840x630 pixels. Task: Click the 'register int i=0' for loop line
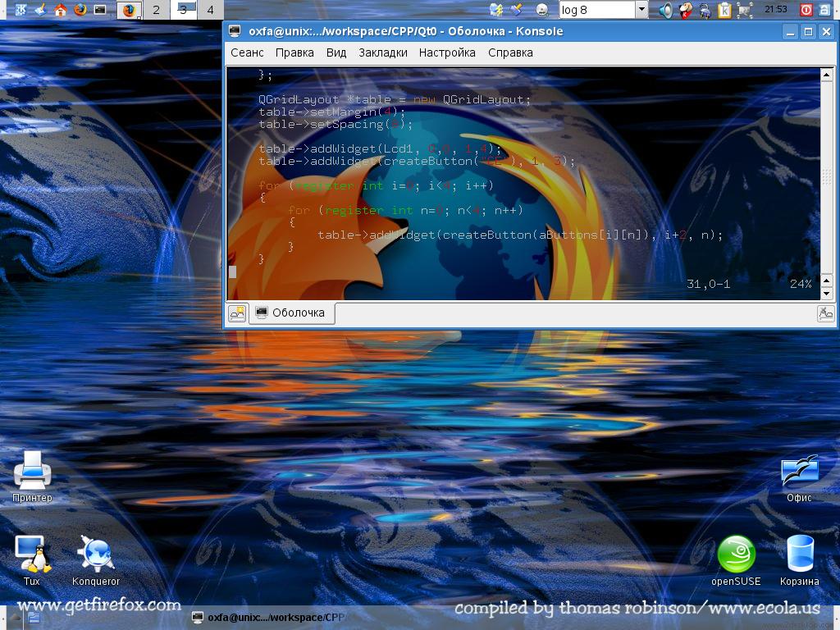coord(376,186)
